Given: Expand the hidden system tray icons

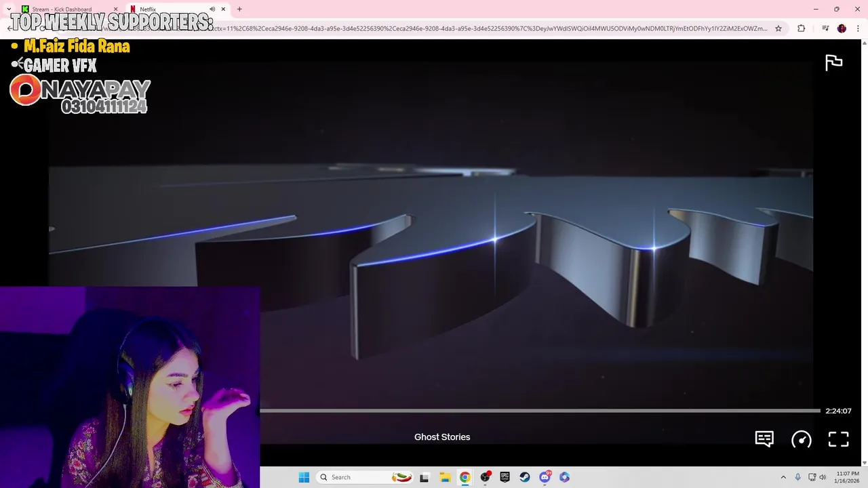Looking at the screenshot, I should tap(783, 477).
